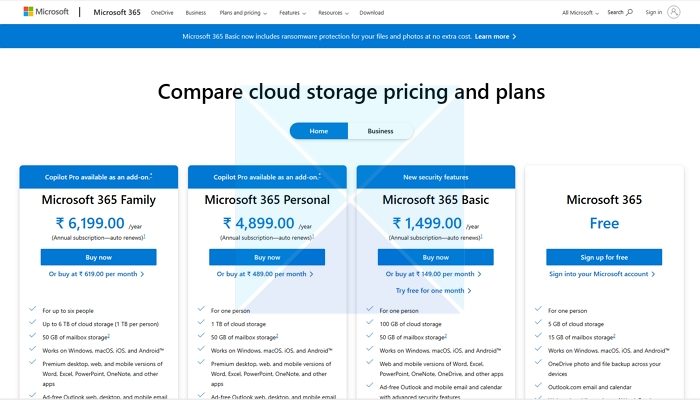This screenshot has height=400, width=700.
Task: Open the Try free for one month link
Action: (x=434, y=291)
